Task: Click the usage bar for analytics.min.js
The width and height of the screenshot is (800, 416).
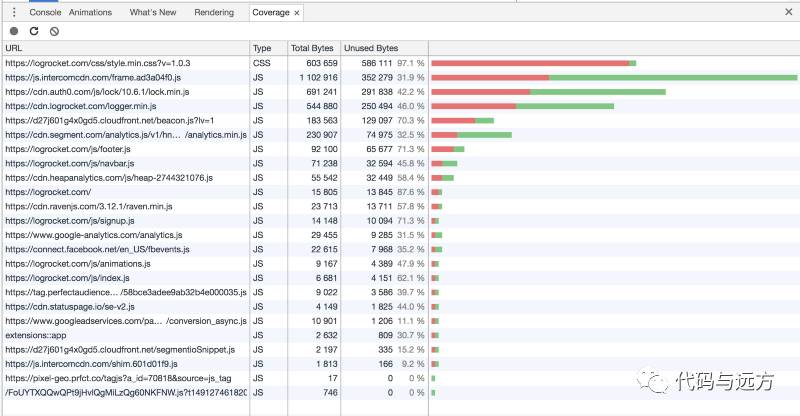Action: 471,135
